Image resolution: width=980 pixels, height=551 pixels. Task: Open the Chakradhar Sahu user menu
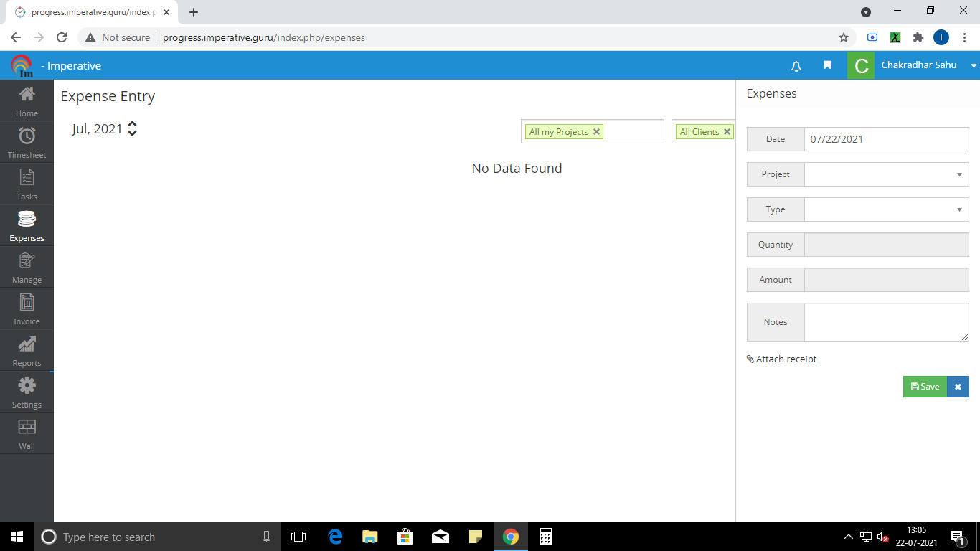(x=918, y=65)
